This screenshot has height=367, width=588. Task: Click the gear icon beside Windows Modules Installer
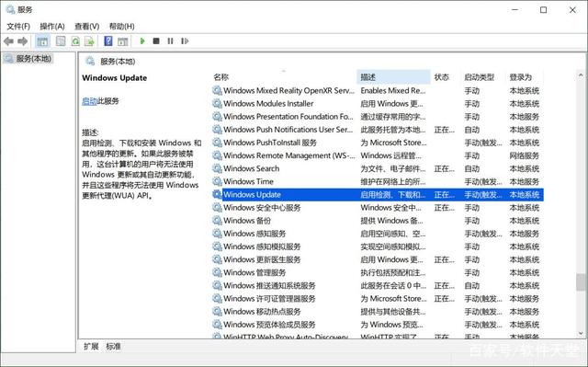coord(217,104)
